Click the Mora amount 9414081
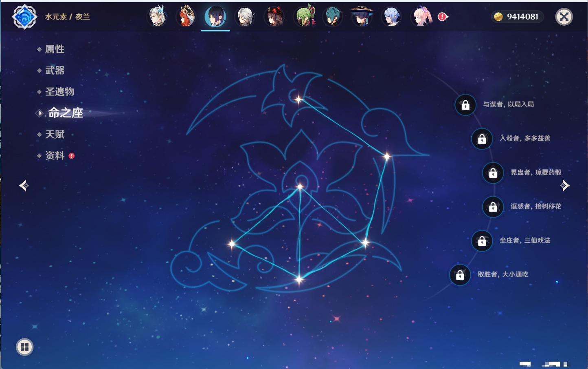The height and width of the screenshot is (369, 588). [x=523, y=17]
